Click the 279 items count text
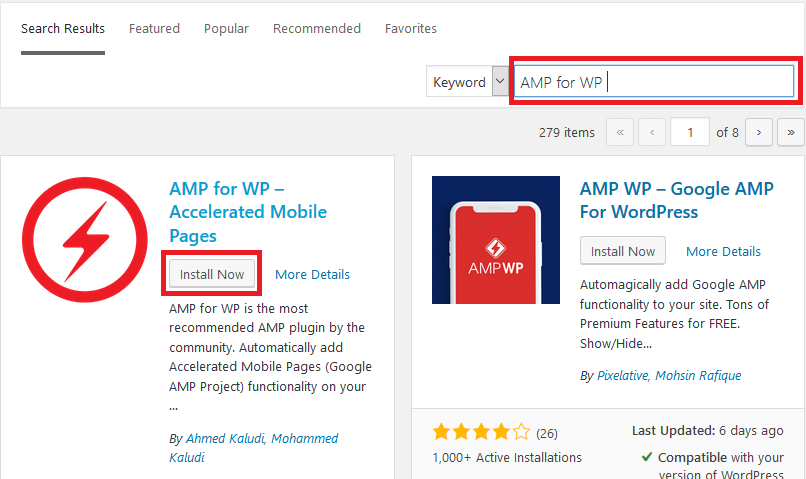Screen dimensions: 806x479 566,133
